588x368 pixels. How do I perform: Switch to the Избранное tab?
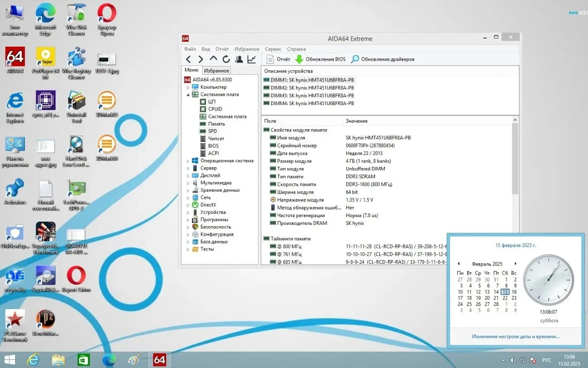pos(216,70)
